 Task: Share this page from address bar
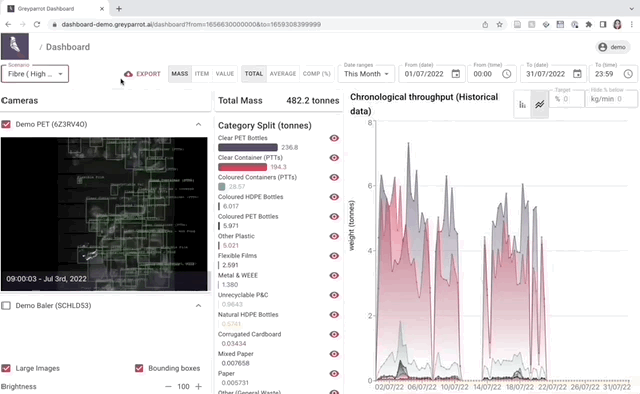485,24
